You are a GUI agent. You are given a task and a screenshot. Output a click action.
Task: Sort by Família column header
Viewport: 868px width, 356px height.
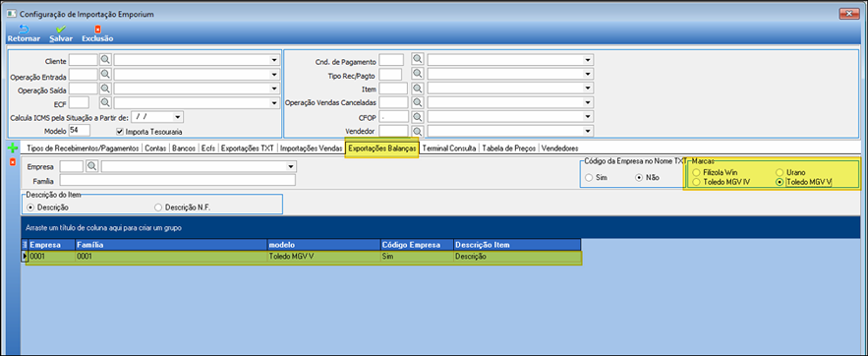click(170, 244)
